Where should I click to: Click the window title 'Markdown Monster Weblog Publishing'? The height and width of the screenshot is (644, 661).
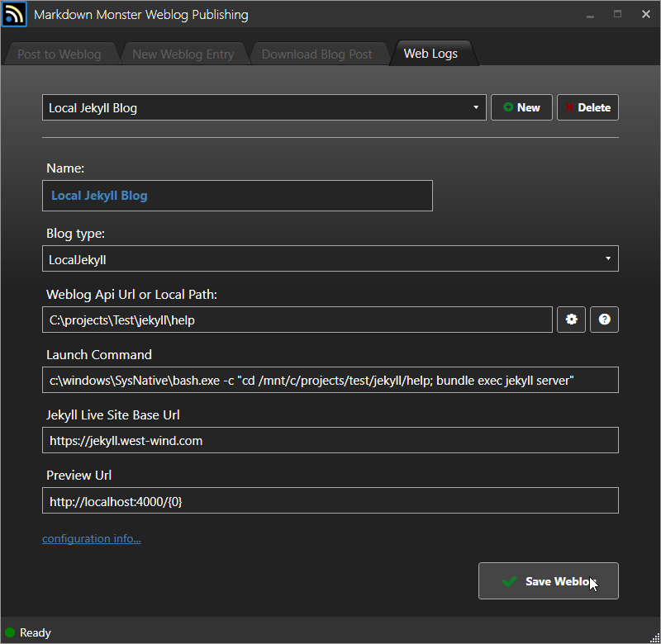(x=141, y=15)
